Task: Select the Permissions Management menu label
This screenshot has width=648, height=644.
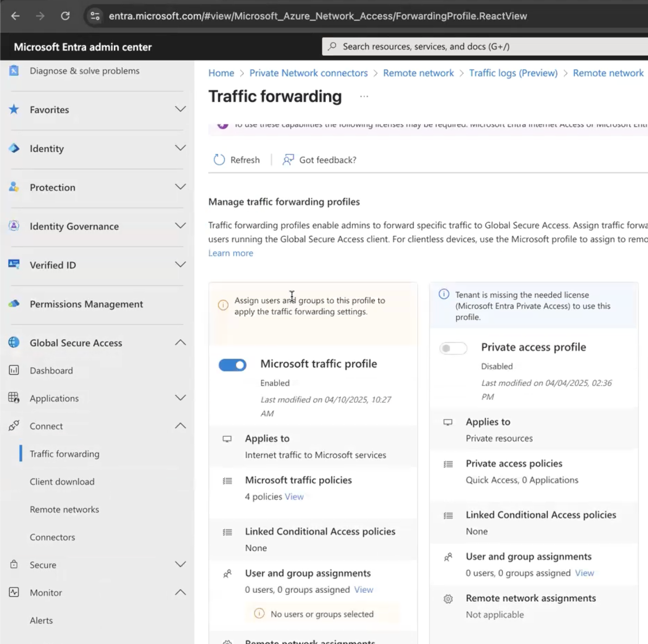Action: tap(87, 304)
